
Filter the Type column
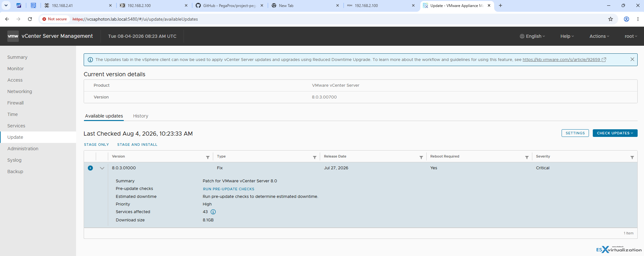pyautogui.click(x=315, y=157)
